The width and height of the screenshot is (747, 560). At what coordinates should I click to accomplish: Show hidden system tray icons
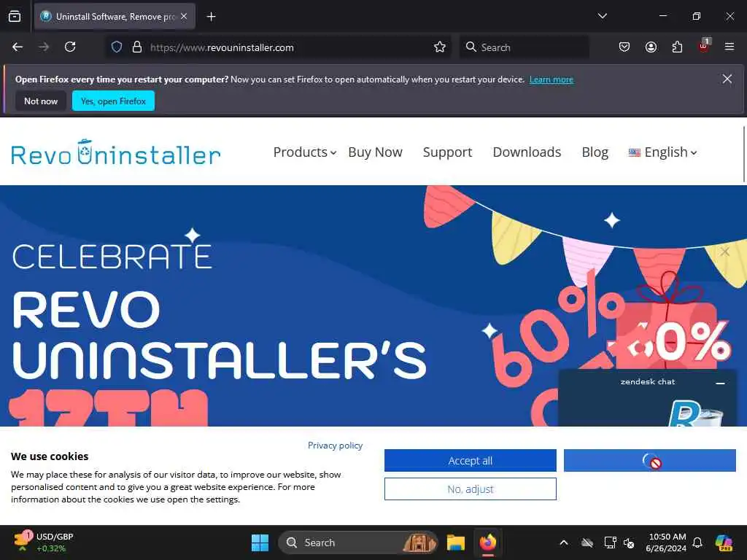pos(564,542)
